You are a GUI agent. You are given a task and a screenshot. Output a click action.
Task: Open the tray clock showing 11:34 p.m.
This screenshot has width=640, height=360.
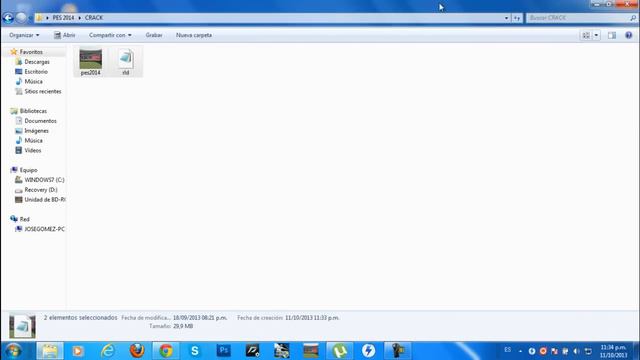click(x=613, y=351)
